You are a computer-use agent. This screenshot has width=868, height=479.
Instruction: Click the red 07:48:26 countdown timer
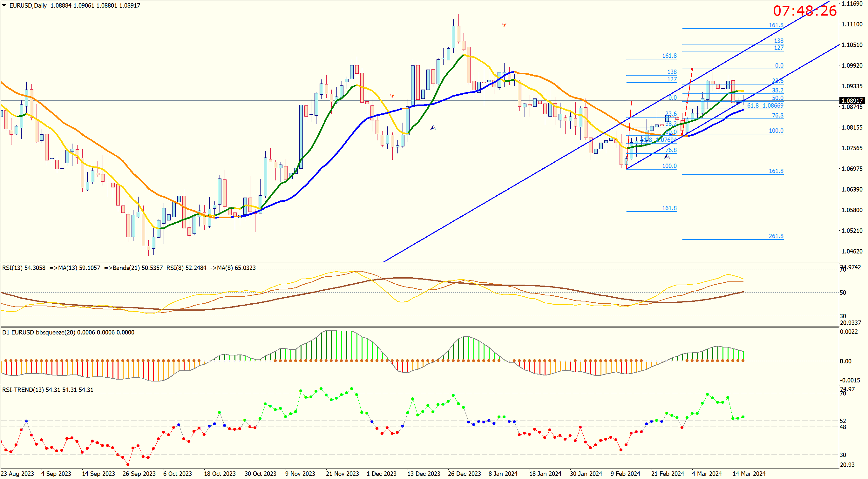click(805, 11)
